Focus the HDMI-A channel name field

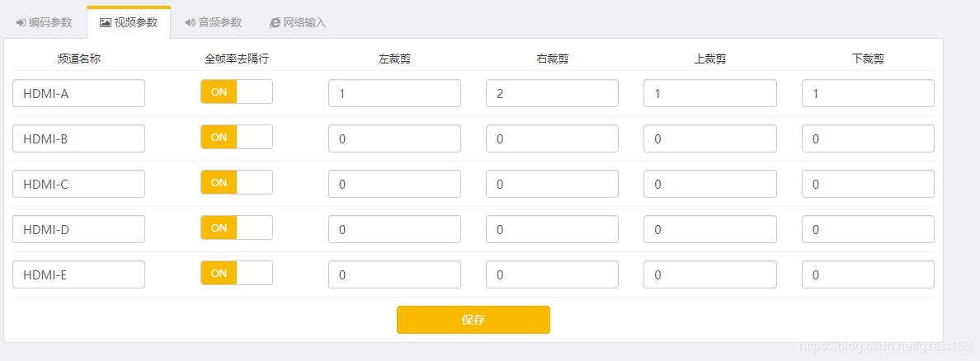click(78, 93)
